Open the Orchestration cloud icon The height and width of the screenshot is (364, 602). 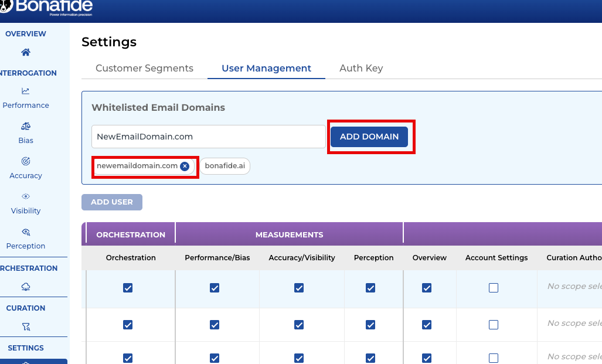click(x=26, y=287)
